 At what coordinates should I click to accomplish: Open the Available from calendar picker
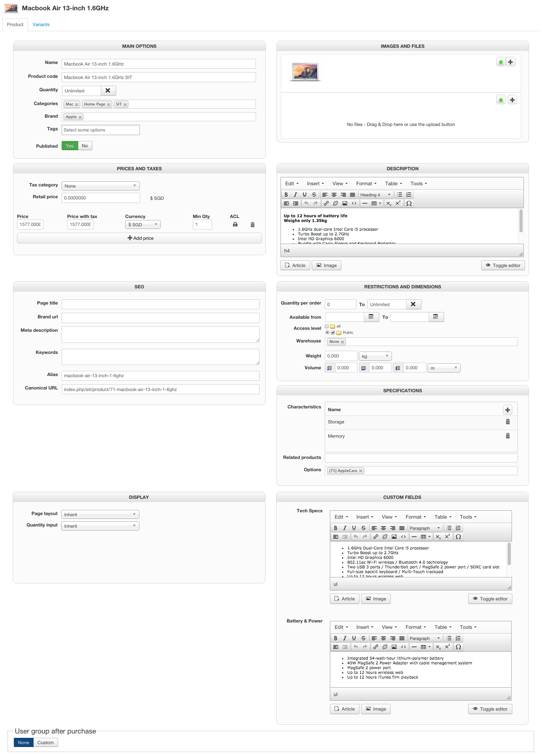371,317
